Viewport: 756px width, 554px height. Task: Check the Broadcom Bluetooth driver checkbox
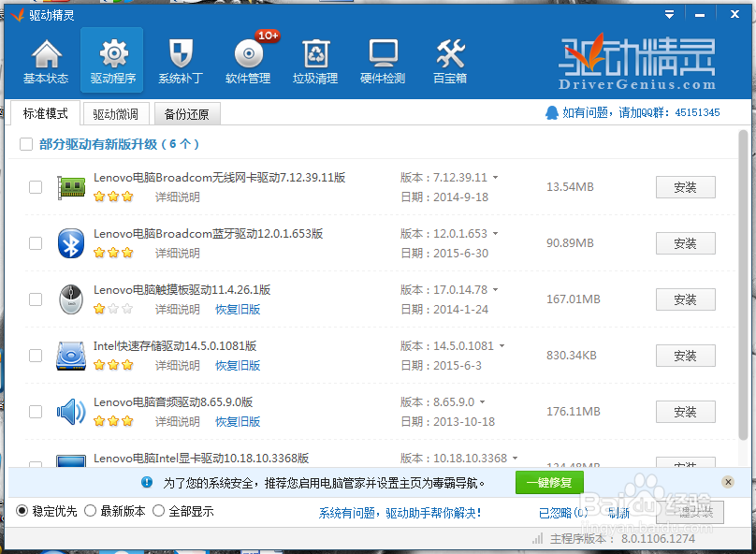click(x=36, y=243)
